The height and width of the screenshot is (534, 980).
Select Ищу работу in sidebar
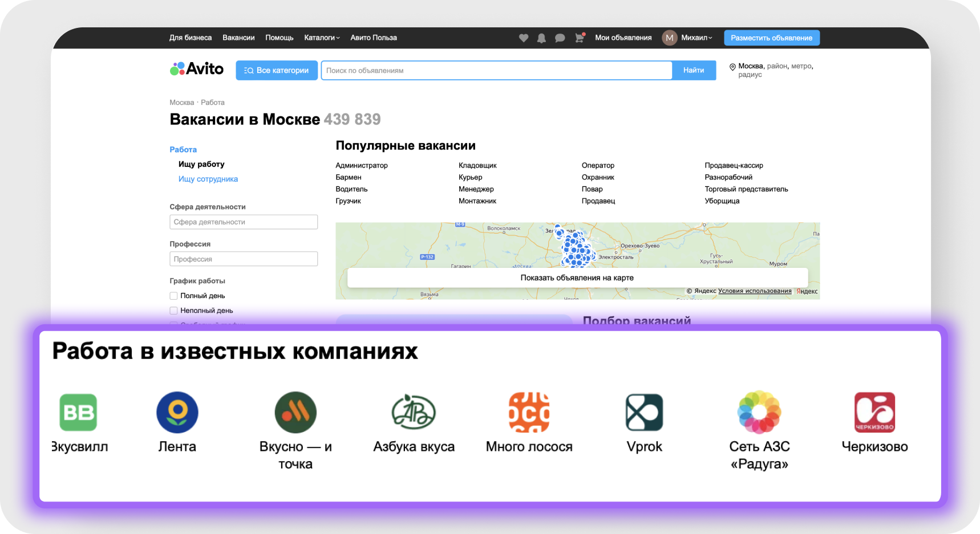click(x=201, y=164)
